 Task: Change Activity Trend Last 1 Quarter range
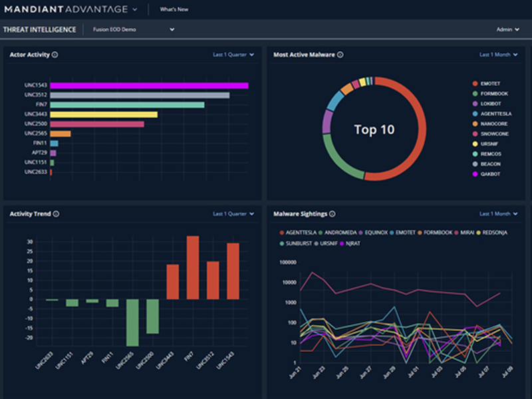233,213
